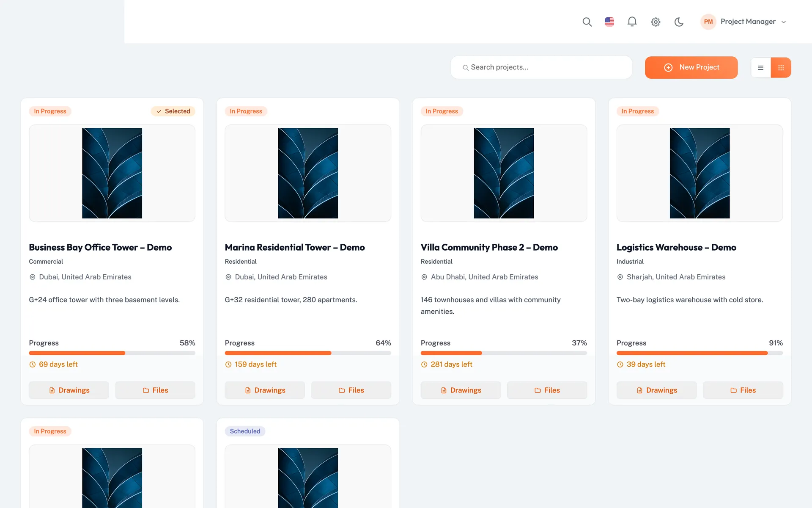This screenshot has height=508, width=812.
Task: Click Marina Residential Tower thumbnail image
Action: point(308,173)
